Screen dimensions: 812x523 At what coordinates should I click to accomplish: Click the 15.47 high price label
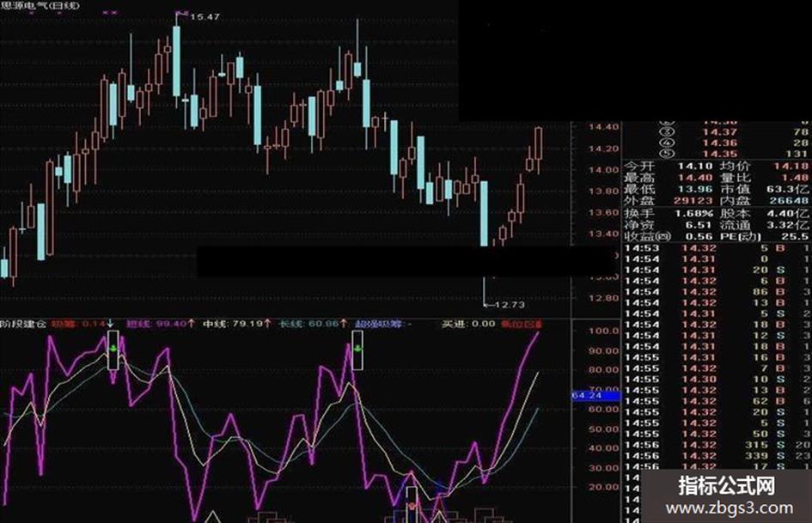(205, 16)
